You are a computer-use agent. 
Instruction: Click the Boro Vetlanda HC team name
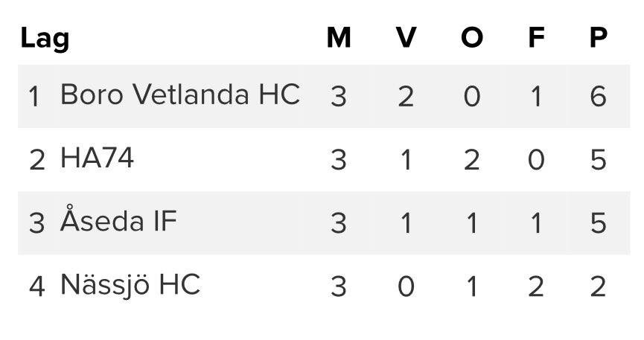(179, 95)
